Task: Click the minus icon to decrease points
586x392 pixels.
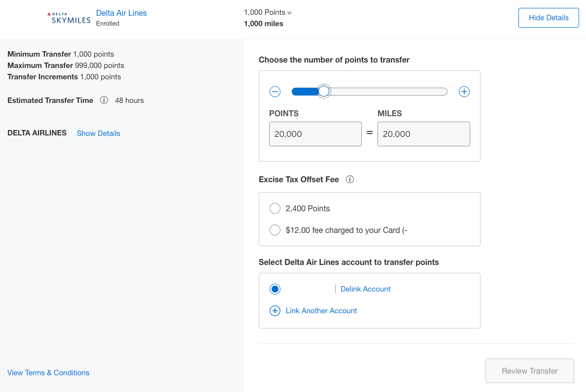Action: (x=275, y=92)
